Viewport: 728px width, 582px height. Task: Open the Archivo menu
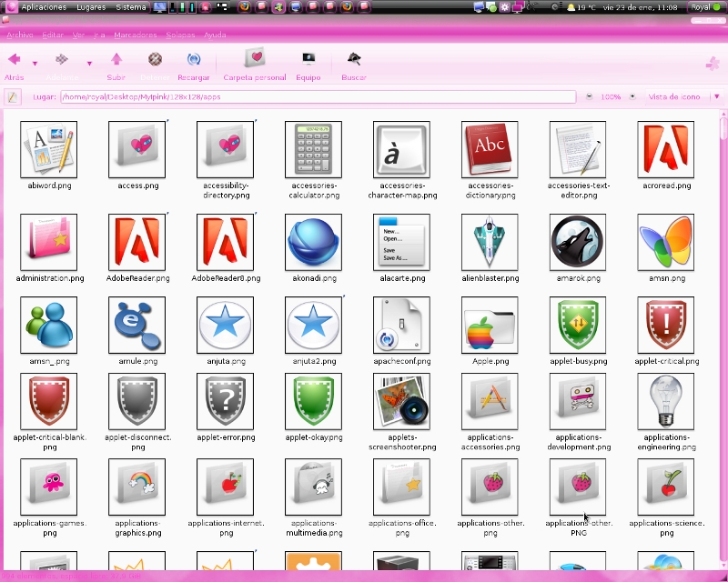(x=20, y=35)
